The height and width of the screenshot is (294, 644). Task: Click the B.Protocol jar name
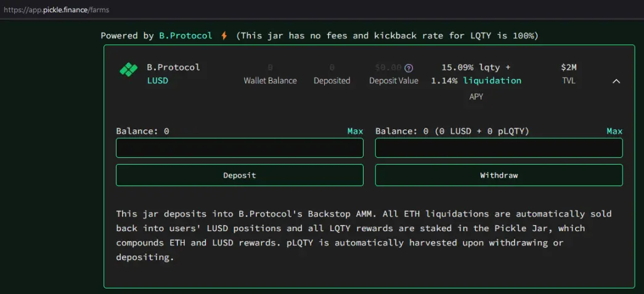coord(173,67)
